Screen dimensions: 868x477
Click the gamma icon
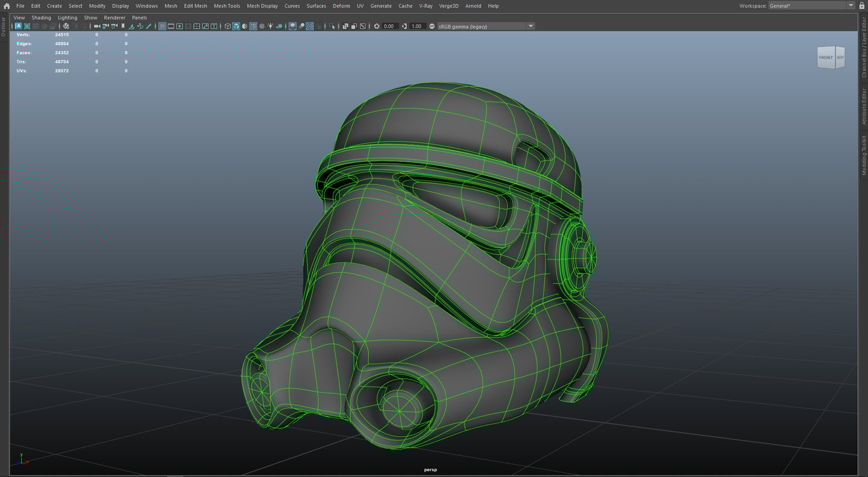(404, 26)
